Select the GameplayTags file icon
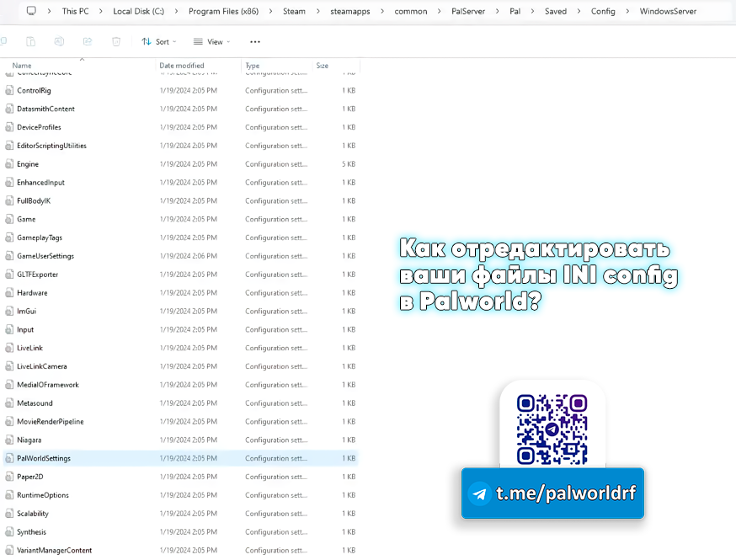Screen dimensions: 736x560 [x=9, y=237]
